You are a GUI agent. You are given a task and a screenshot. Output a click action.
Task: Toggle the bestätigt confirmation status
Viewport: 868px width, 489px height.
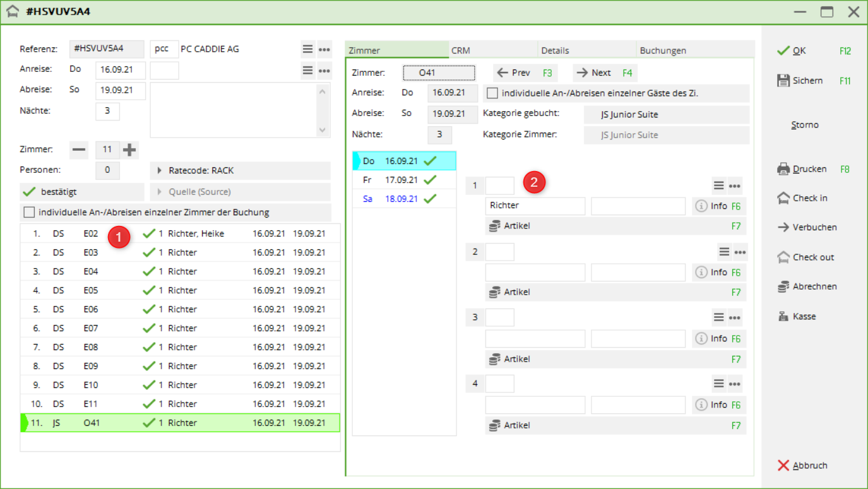pos(82,192)
